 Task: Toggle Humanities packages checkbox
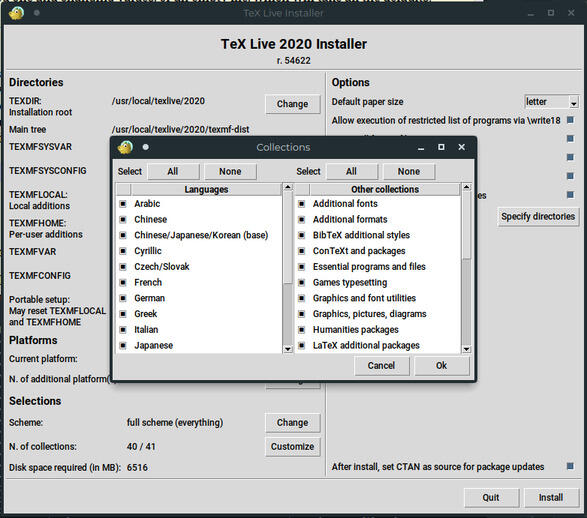pos(301,329)
